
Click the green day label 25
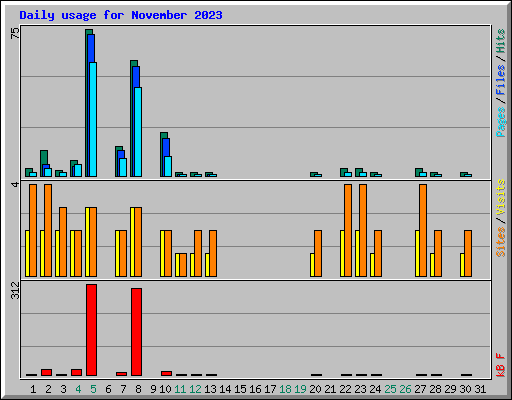pos(390,389)
